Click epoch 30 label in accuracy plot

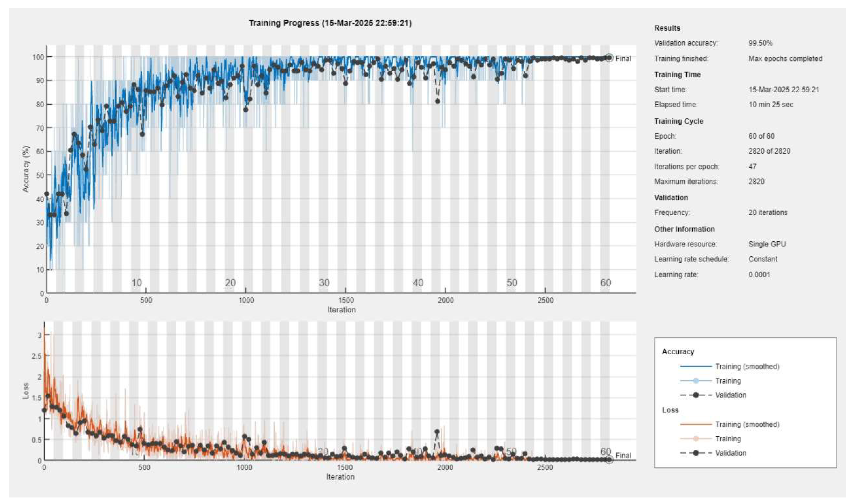point(324,283)
